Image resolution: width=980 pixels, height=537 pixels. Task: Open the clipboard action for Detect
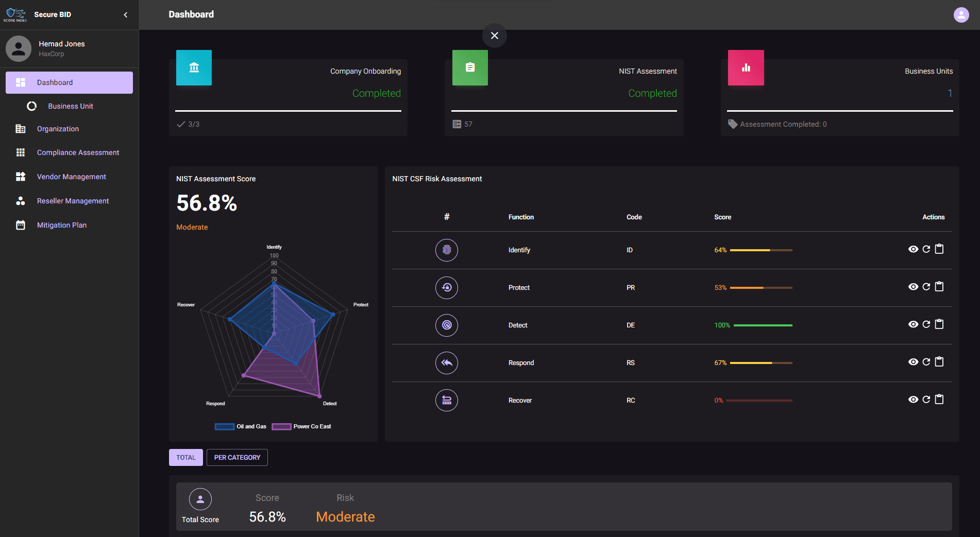pos(939,324)
